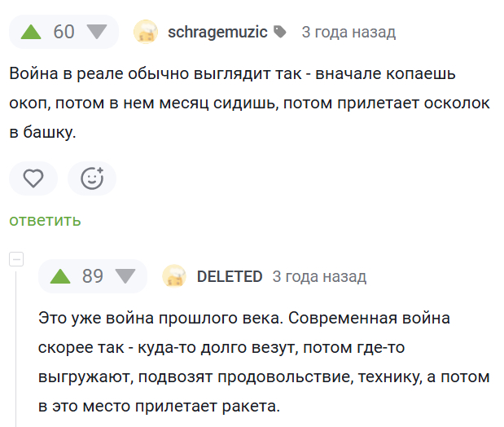
Task: Click the vertical thread line beside the reply
Action: tap(16, 349)
